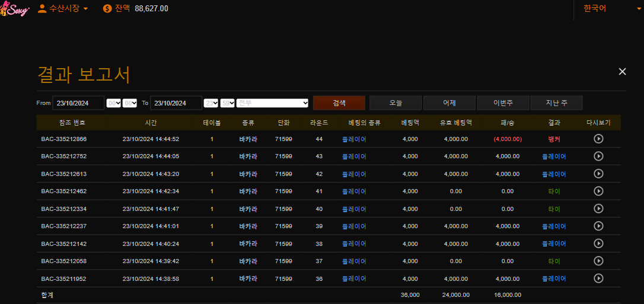Viewport: 644px width, 304px height.
Task: Click the user profile icon
Action: click(42, 8)
